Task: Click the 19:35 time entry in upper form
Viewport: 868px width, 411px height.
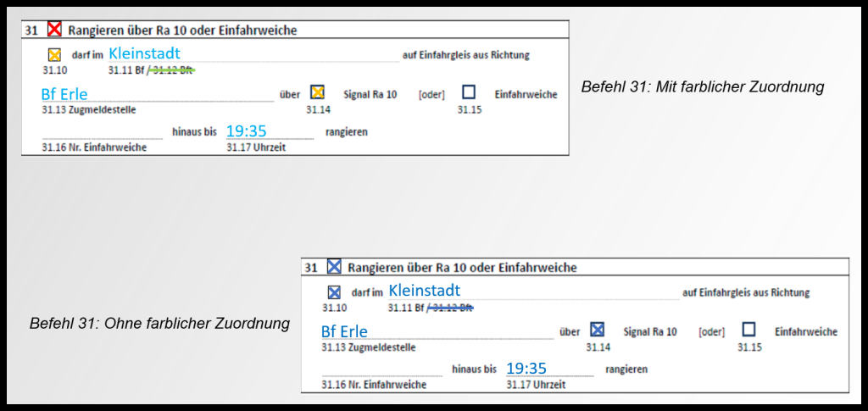Action: [247, 131]
